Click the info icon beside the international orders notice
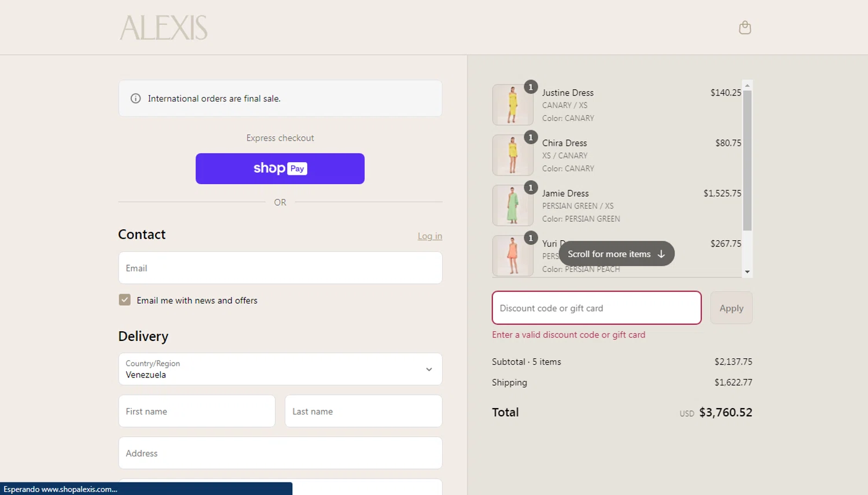 (135, 98)
